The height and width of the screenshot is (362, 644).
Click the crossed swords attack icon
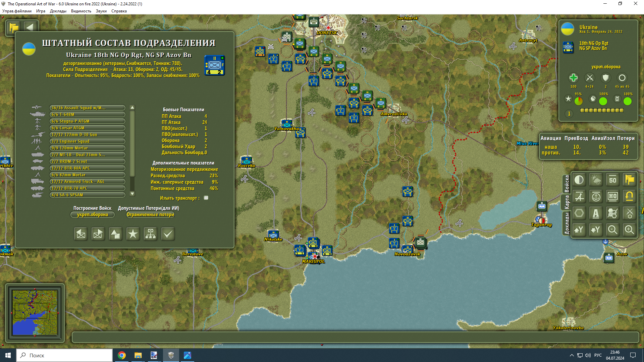click(590, 78)
